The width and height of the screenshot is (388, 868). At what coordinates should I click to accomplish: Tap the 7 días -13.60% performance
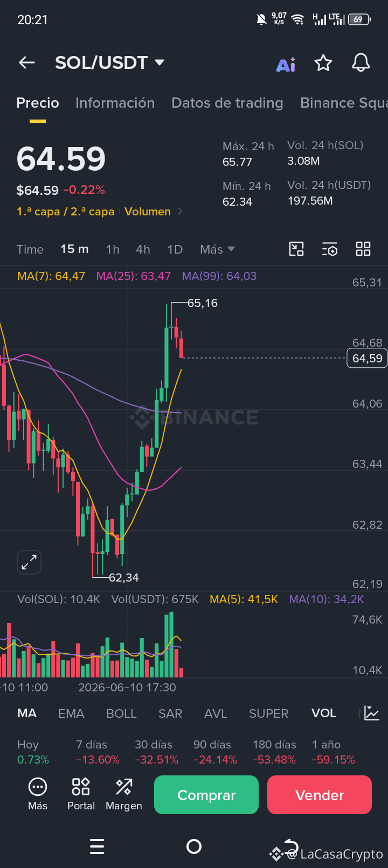(98, 752)
